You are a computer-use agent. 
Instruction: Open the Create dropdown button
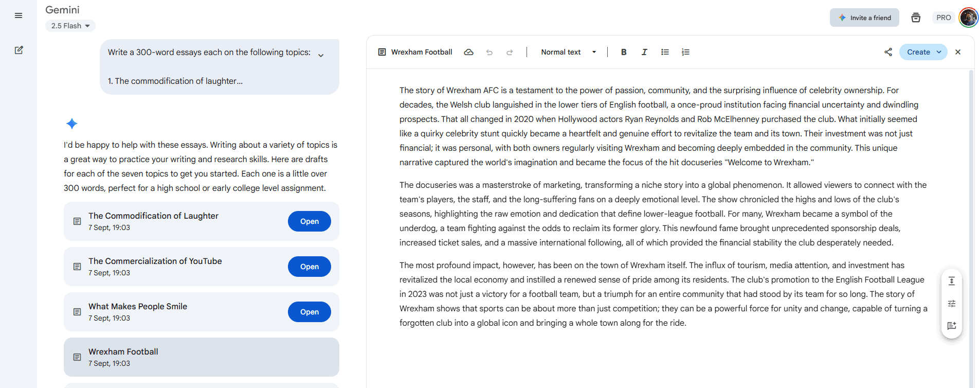(923, 52)
